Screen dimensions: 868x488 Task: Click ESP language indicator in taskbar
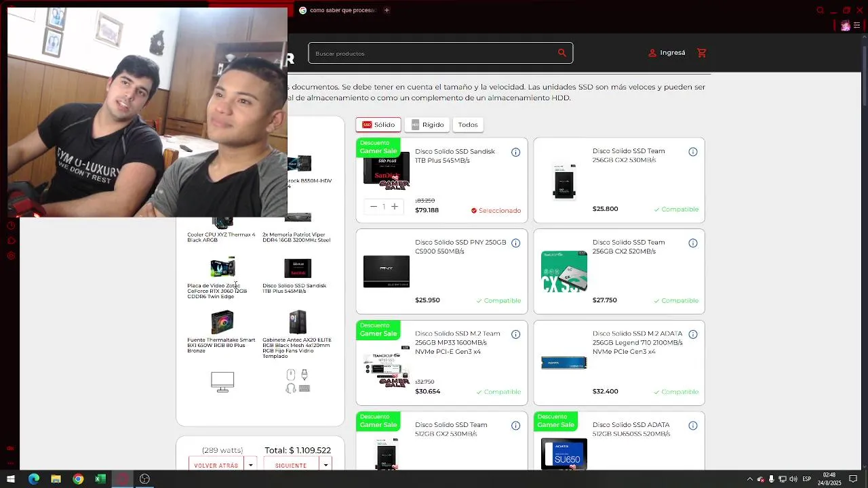[806, 479]
